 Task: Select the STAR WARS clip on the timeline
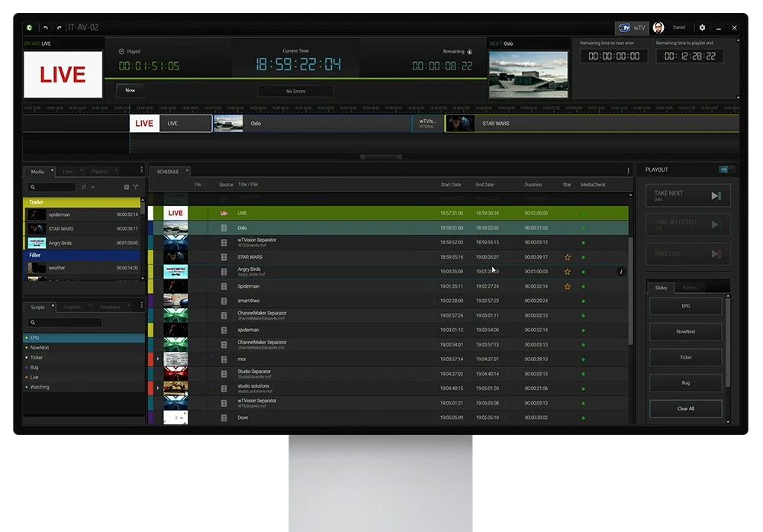point(592,124)
